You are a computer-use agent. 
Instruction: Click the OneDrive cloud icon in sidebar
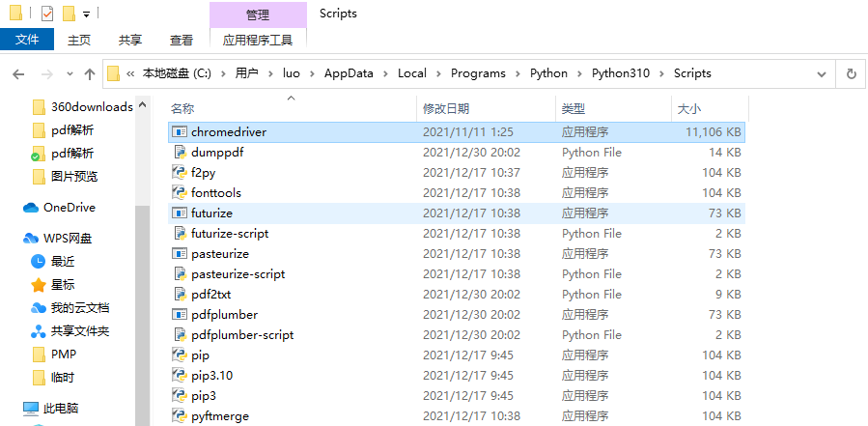click(31, 208)
